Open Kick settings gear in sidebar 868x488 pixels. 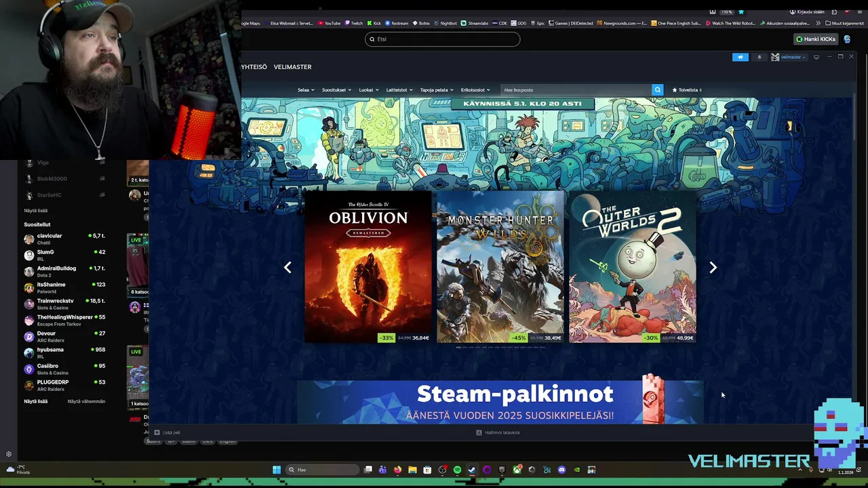coord(9,454)
